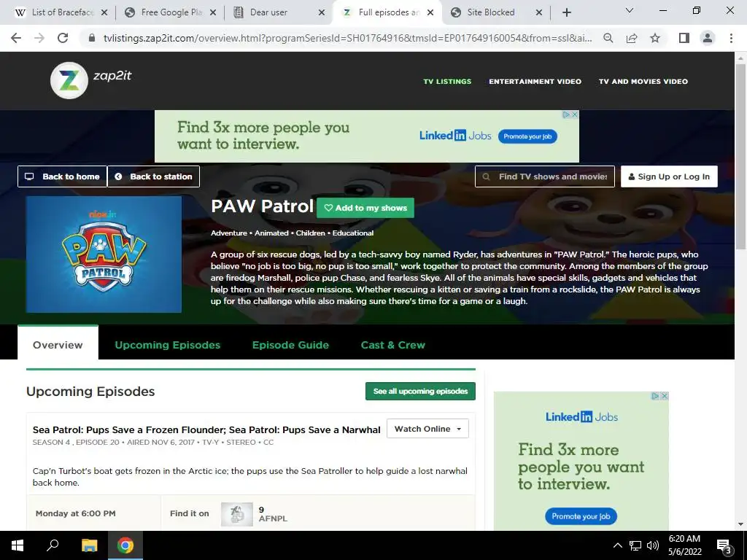
Task: Open Chrome profile avatar
Action: pos(708,38)
